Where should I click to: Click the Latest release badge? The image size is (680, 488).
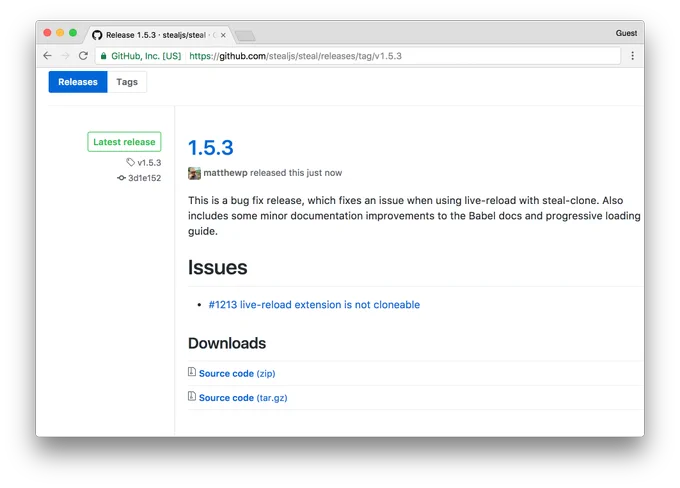click(124, 142)
